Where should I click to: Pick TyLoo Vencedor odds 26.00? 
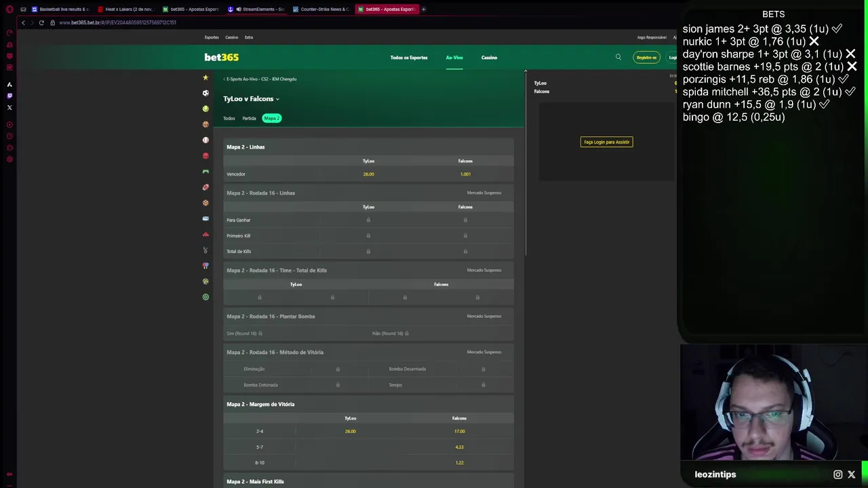coord(368,174)
